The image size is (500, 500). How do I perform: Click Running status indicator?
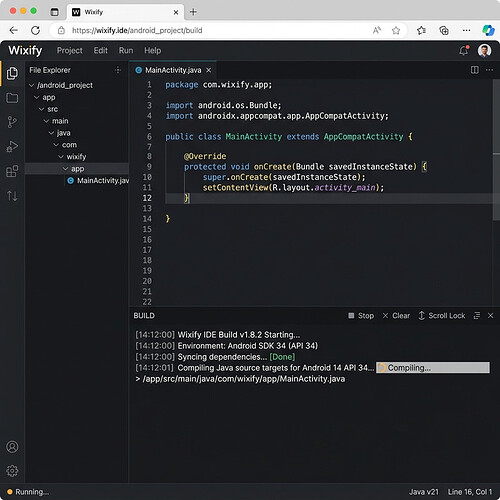tap(28, 492)
